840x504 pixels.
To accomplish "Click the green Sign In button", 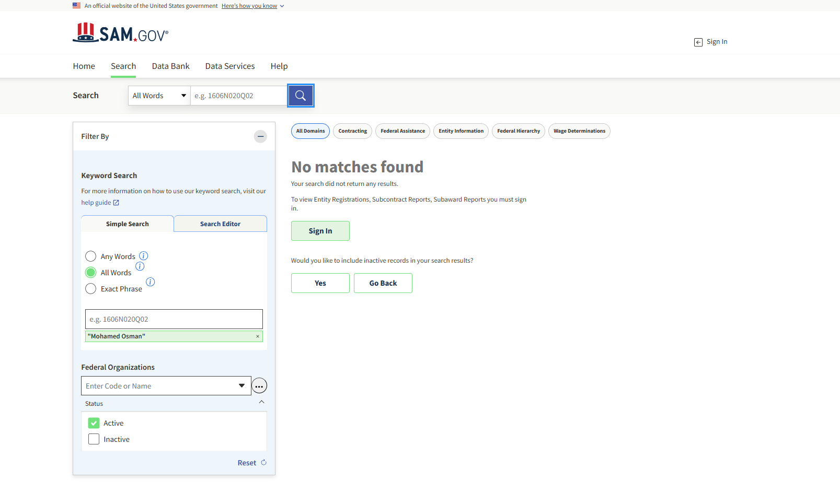I will pyautogui.click(x=320, y=231).
